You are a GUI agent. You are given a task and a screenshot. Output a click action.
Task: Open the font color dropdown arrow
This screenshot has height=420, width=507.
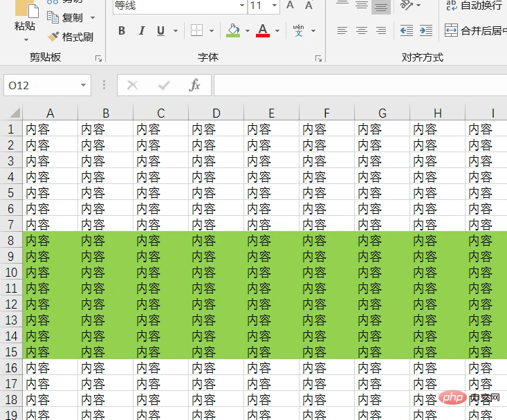277,31
